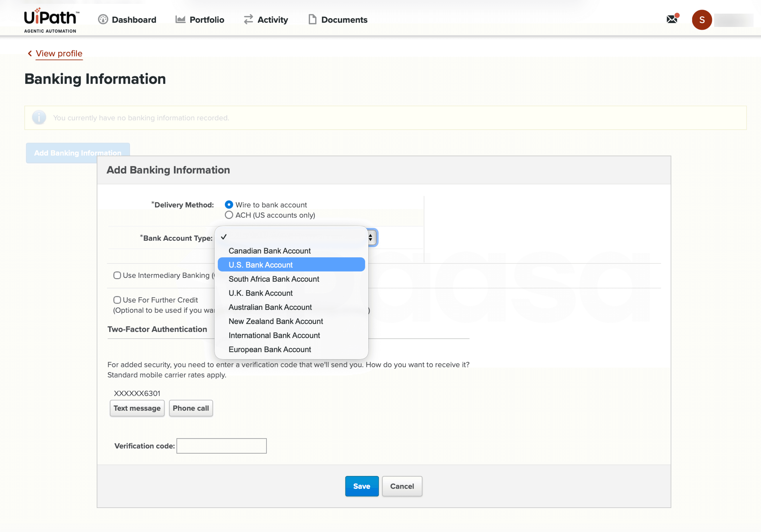Enable Use Intermediary Banking checkbox
Image resolution: width=761 pixels, height=532 pixels.
point(117,275)
